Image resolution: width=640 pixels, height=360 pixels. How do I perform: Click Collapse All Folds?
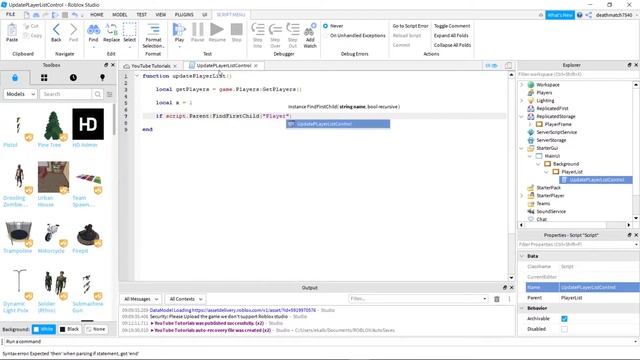452,45
